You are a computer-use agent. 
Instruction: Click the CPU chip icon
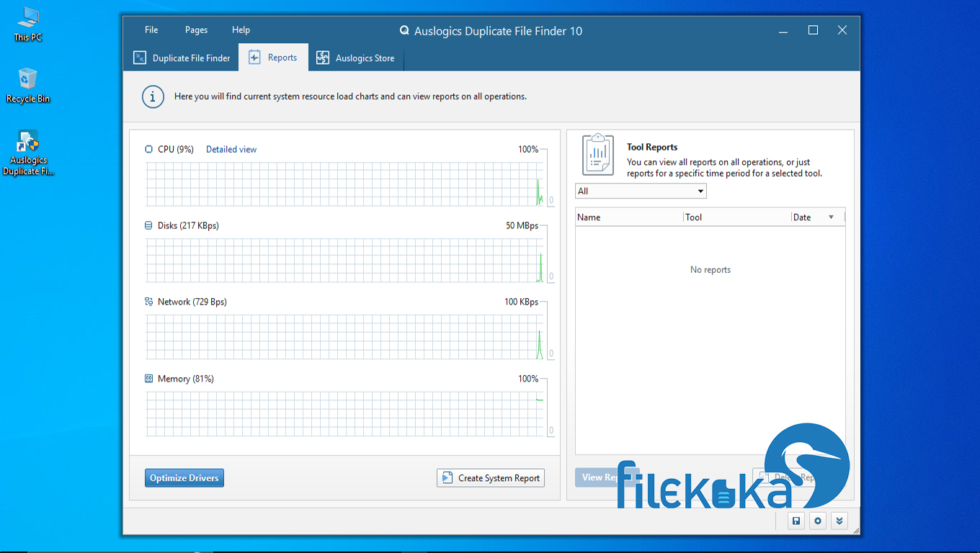(x=148, y=149)
